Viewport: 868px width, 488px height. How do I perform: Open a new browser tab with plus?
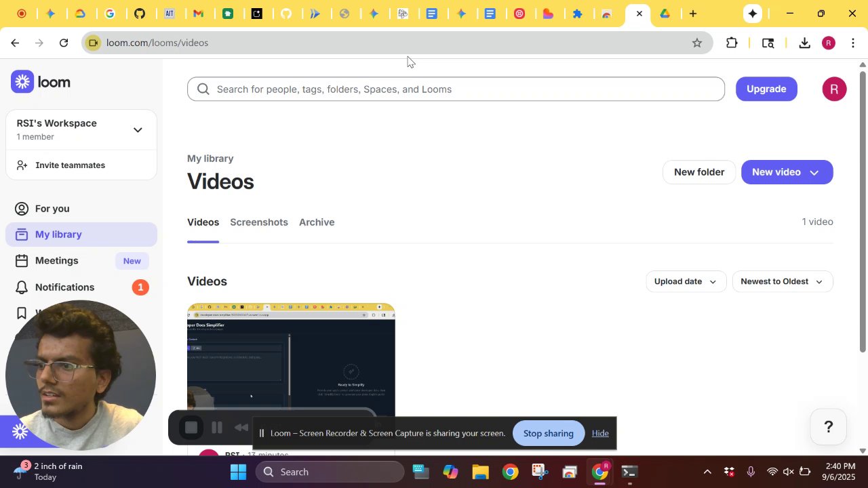(x=693, y=14)
